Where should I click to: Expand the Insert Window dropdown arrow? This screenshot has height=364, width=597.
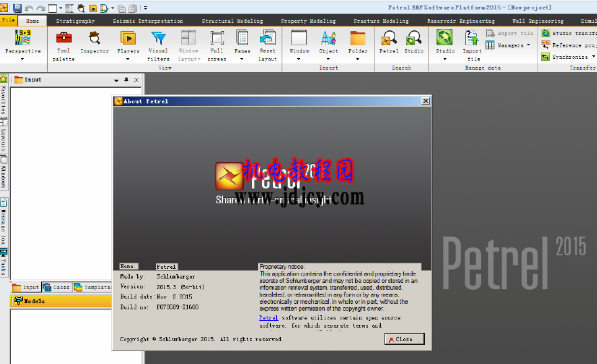(x=298, y=59)
